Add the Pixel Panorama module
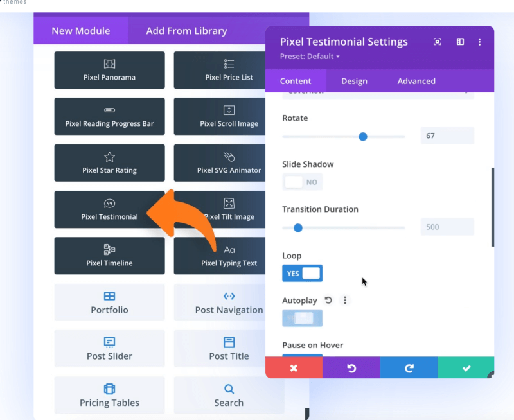The width and height of the screenshot is (514, 420). tap(109, 70)
